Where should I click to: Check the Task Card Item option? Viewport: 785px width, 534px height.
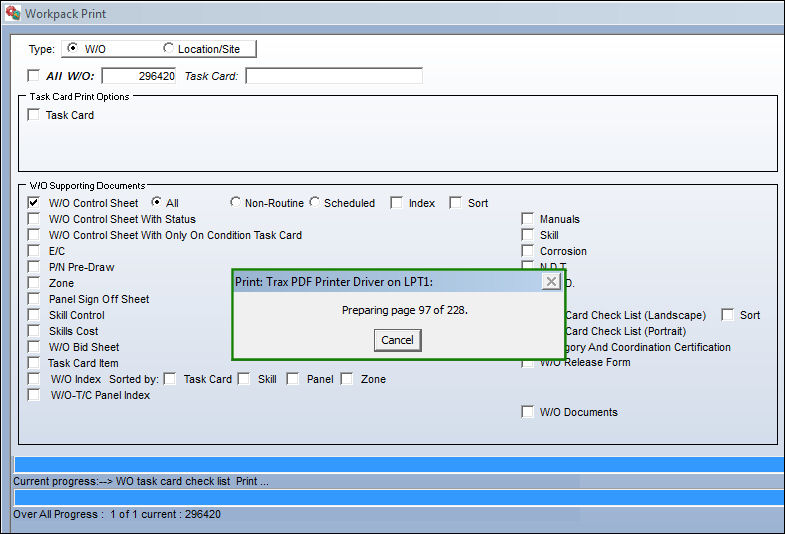point(33,363)
